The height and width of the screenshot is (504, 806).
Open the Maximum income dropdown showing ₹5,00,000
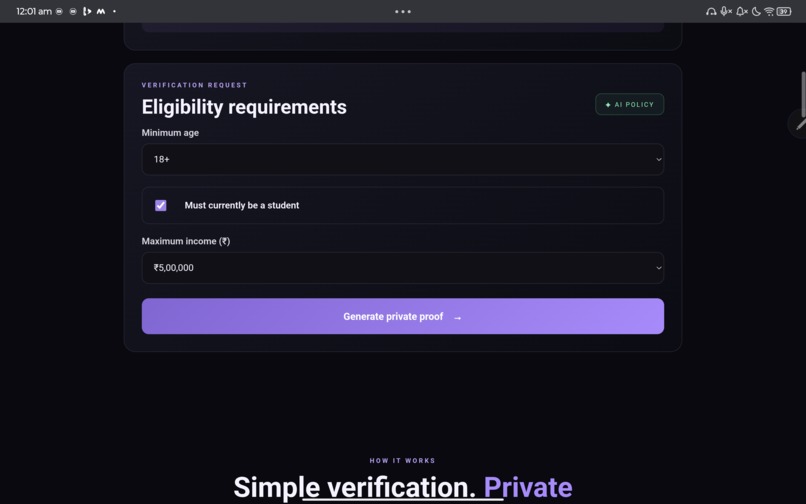tap(402, 268)
